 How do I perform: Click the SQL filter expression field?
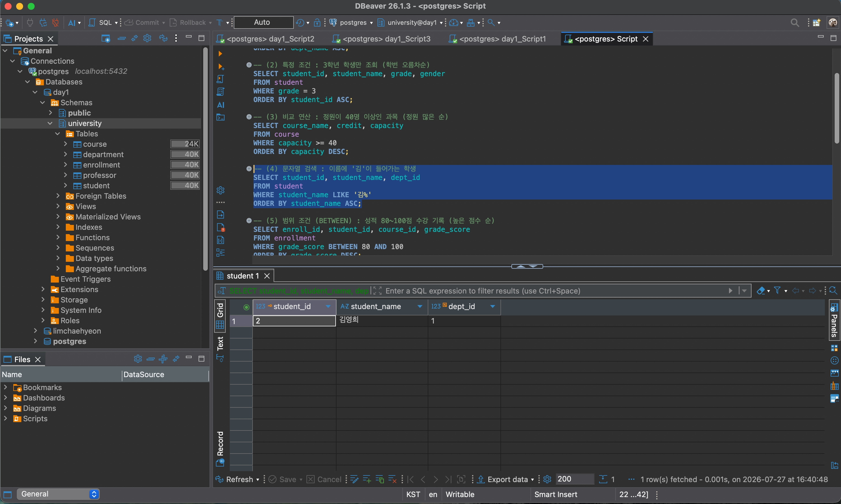pos(554,291)
